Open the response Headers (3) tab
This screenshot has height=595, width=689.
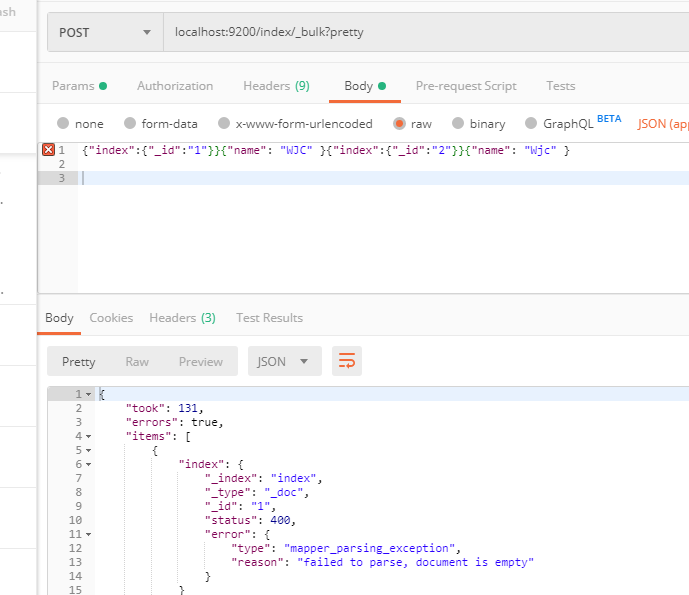pos(182,318)
